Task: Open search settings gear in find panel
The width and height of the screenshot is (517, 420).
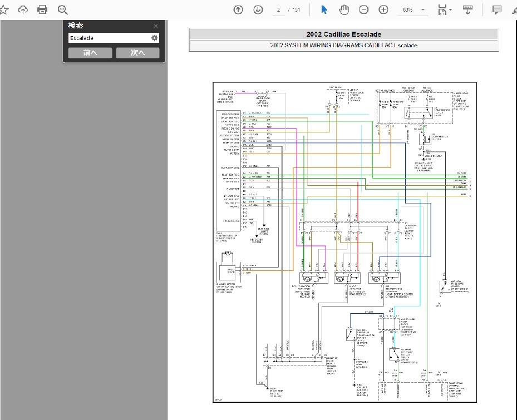Action: [x=154, y=38]
